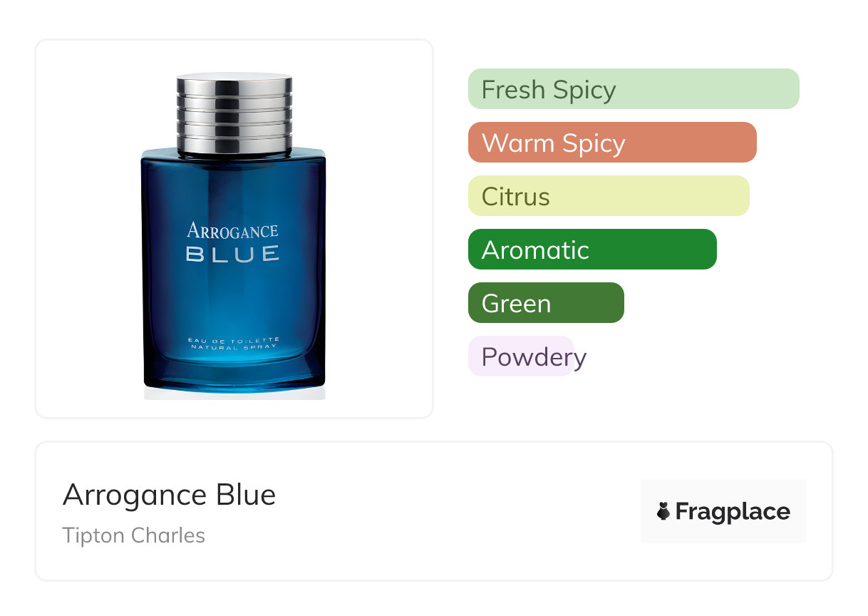Image resolution: width=868 pixels, height=616 pixels.
Task: Select the Powdery accord bar
Action: [521, 356]
